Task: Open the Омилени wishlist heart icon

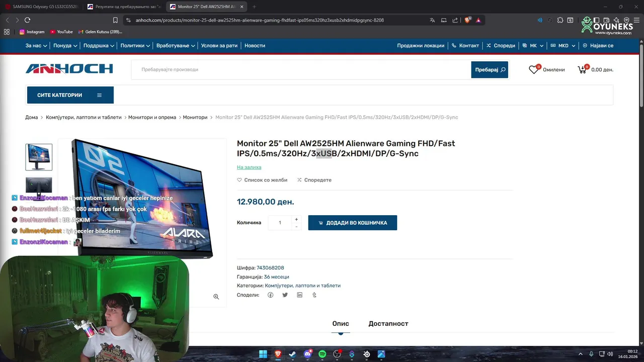Action: 534,70
